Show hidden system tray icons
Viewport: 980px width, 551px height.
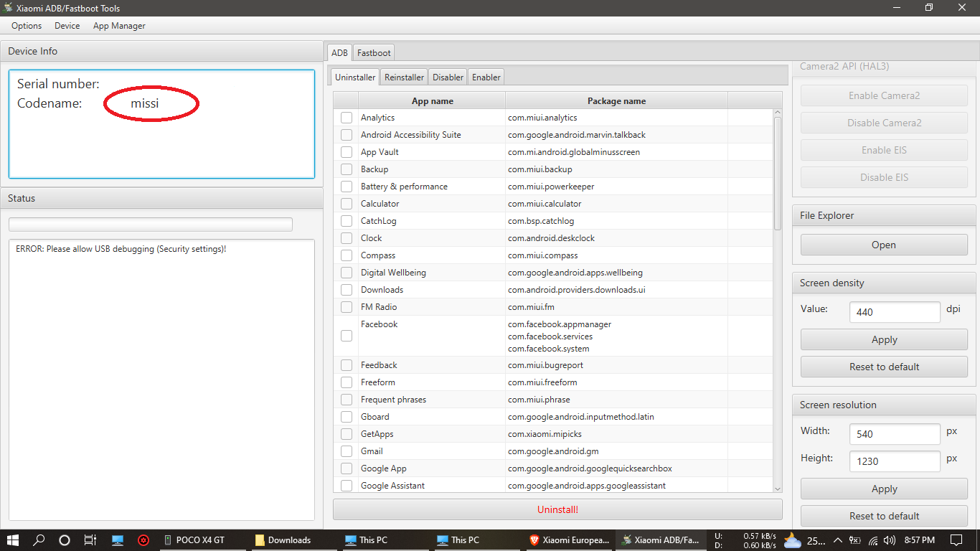point(837,540)
